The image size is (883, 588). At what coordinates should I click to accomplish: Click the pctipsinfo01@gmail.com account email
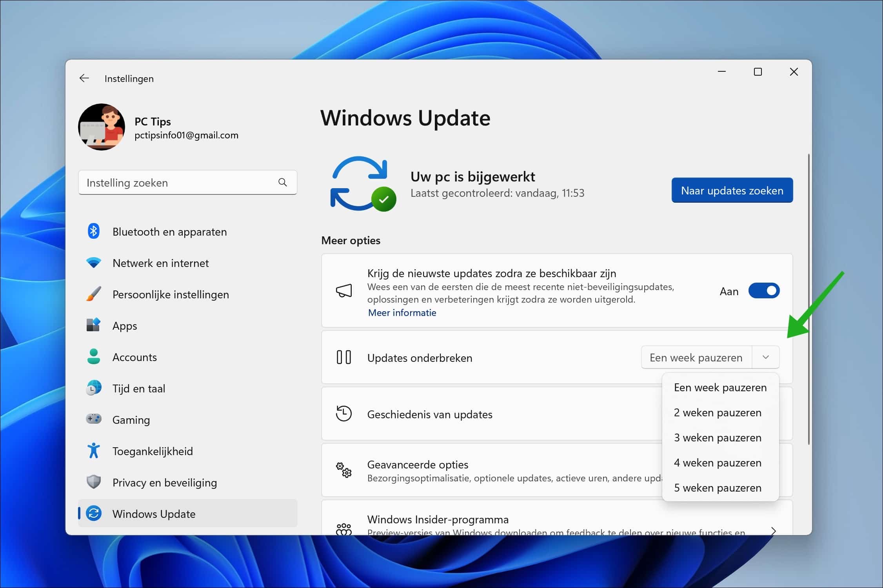click(186, 135)
